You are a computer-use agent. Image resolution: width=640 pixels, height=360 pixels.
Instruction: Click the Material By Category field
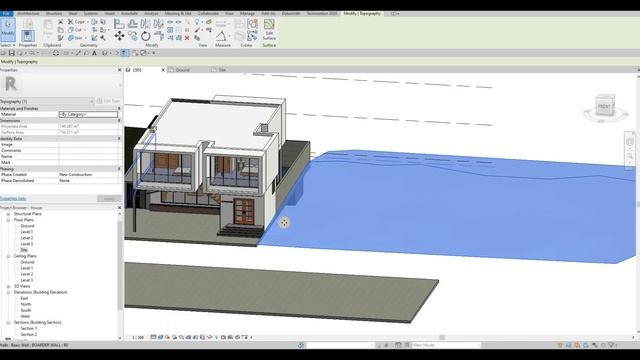89,115
